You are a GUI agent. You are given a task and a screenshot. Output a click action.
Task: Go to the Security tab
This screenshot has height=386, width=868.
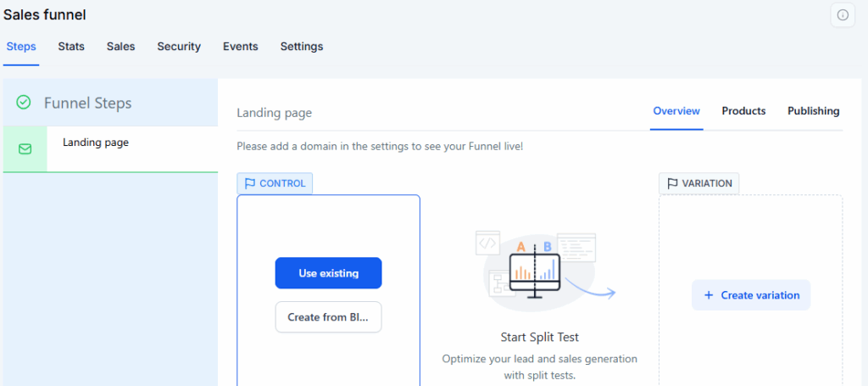coord(179,47)
